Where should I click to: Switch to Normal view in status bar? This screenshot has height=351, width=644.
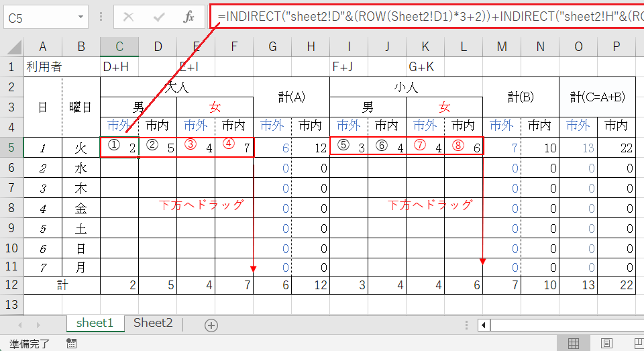(574, 344)
